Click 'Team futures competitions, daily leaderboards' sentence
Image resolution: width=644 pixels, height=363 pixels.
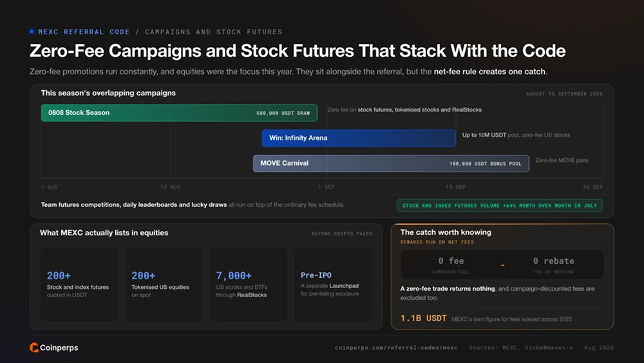(x=193, y=205)
